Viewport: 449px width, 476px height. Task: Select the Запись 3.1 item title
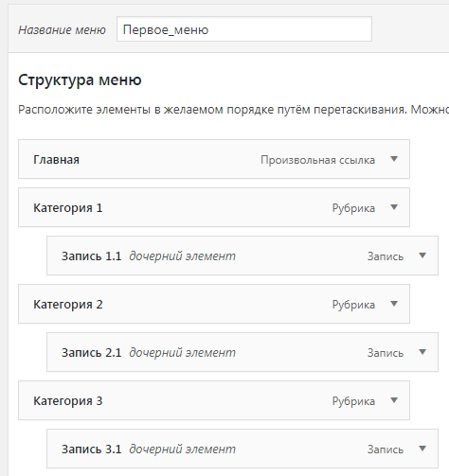(92, 450)
